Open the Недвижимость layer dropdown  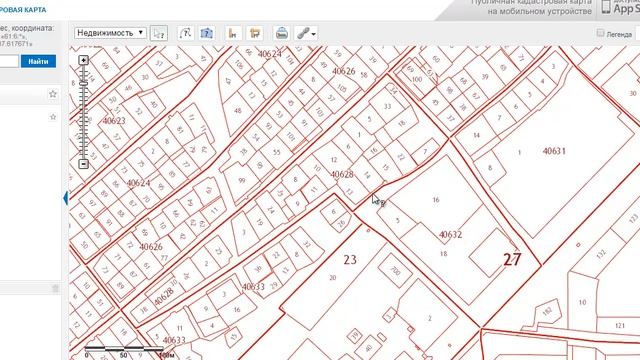tap(110, 33)
